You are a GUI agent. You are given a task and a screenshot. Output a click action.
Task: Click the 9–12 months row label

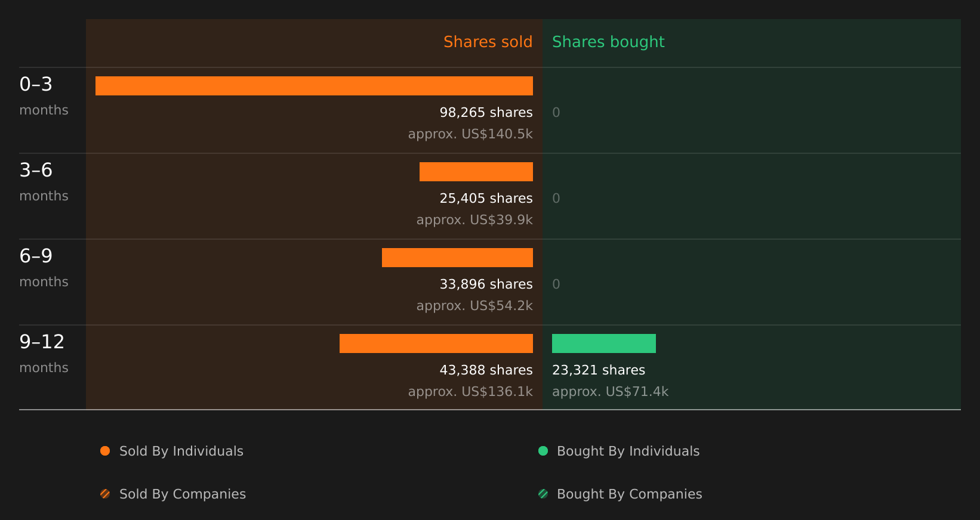(x=44, y=353)
